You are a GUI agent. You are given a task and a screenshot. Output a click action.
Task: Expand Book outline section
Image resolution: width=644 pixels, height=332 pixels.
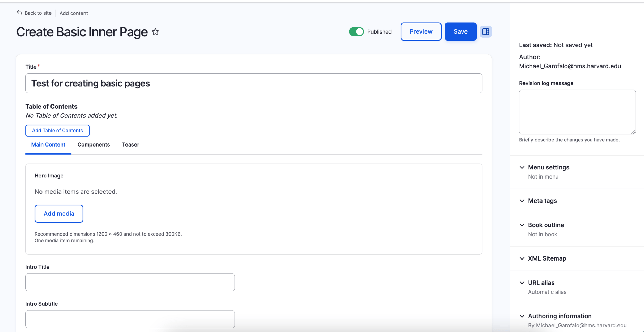coord(546,225)
